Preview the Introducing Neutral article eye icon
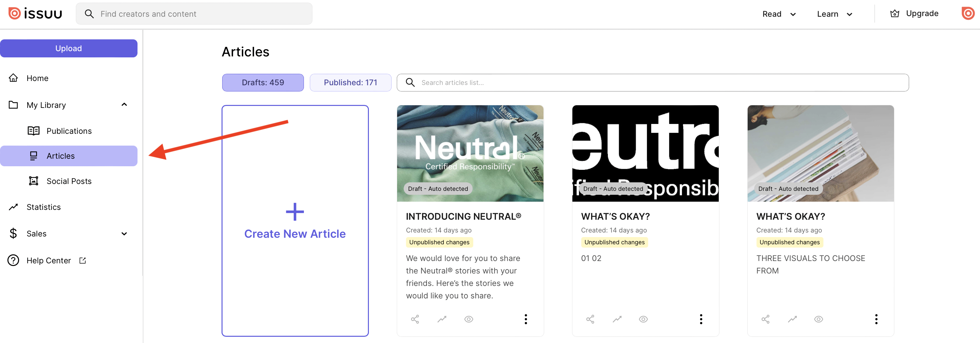 click(469, 319)
